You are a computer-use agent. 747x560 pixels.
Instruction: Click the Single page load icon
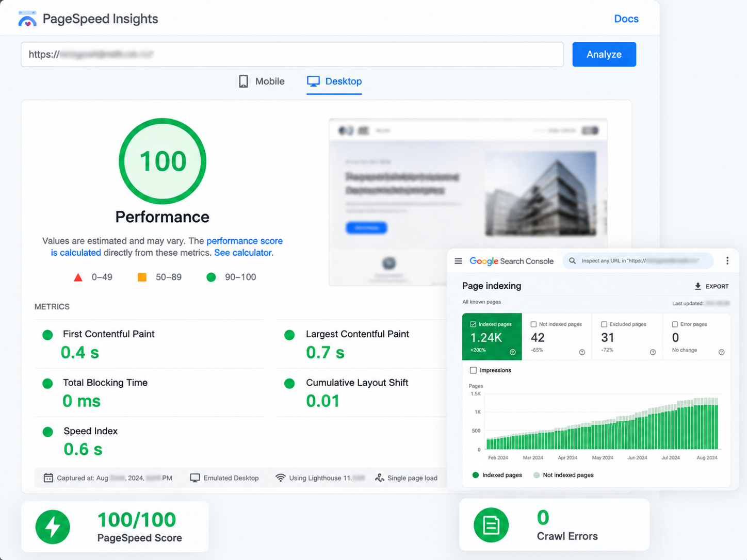[380, 478]
